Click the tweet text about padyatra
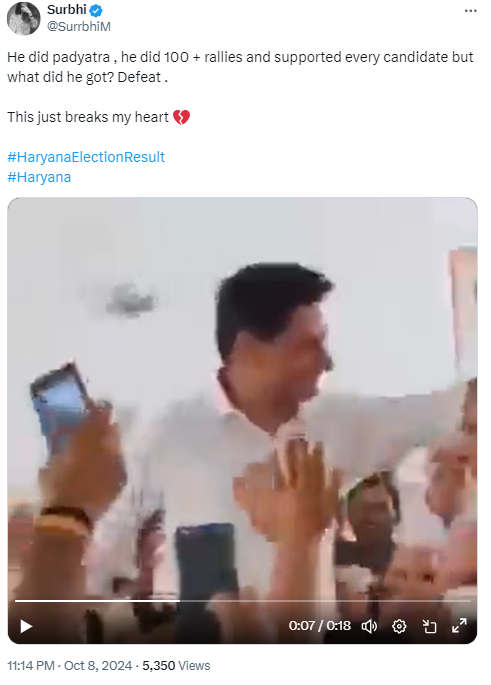The image size is (491, 685). click(x=240, y=67)
